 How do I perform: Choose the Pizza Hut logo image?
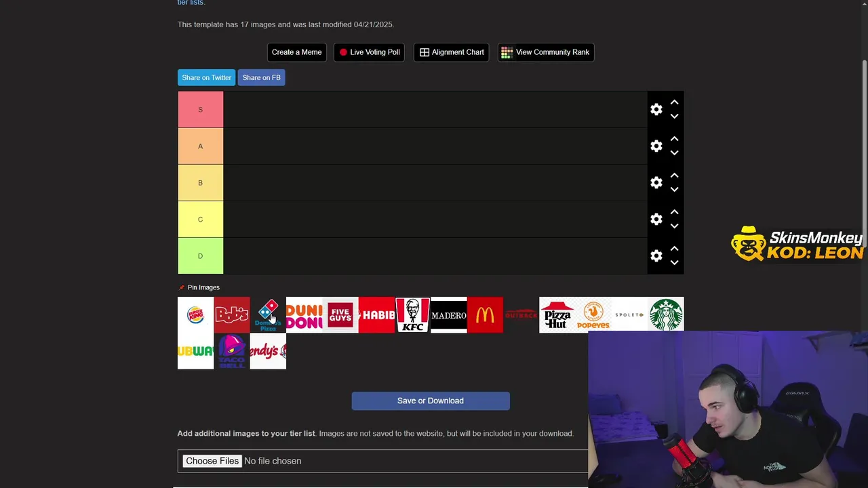point(557,315)
